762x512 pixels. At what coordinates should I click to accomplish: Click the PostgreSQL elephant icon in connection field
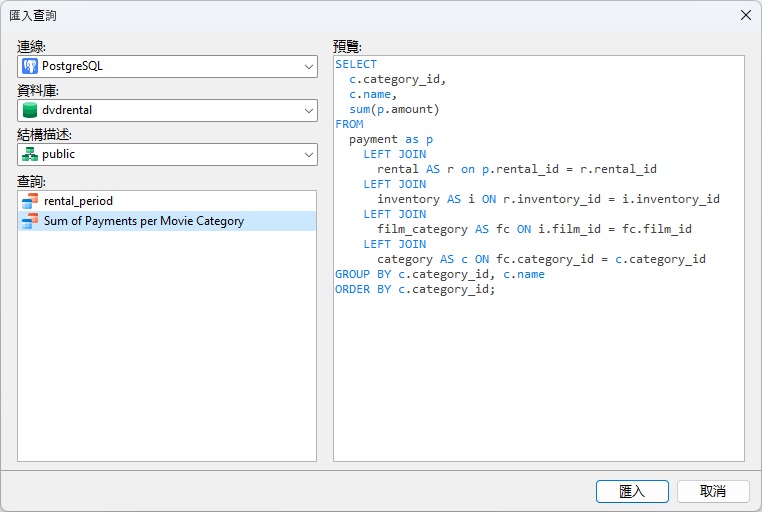pos(30,66)
